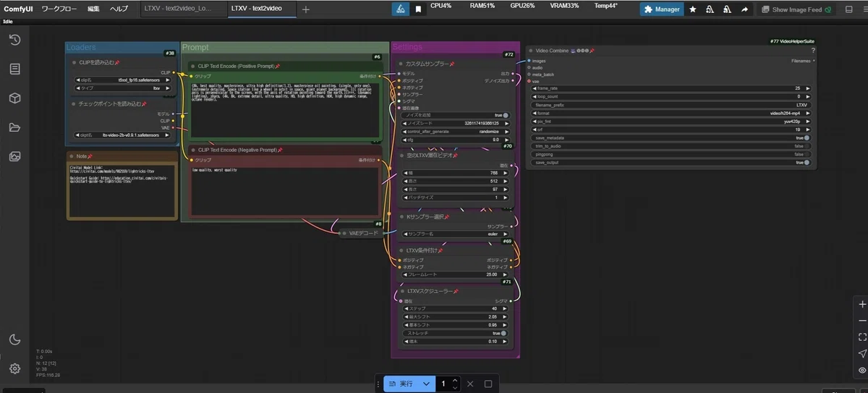Click collapse dot on Note node
Viewport: 868px width, 393px height.
71,156
